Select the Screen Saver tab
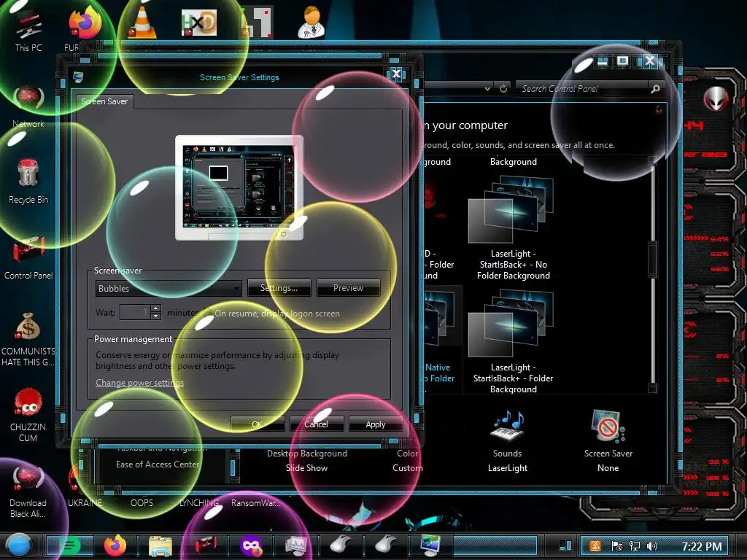This screenshot has height=560, width=747. tap(104, 101)
